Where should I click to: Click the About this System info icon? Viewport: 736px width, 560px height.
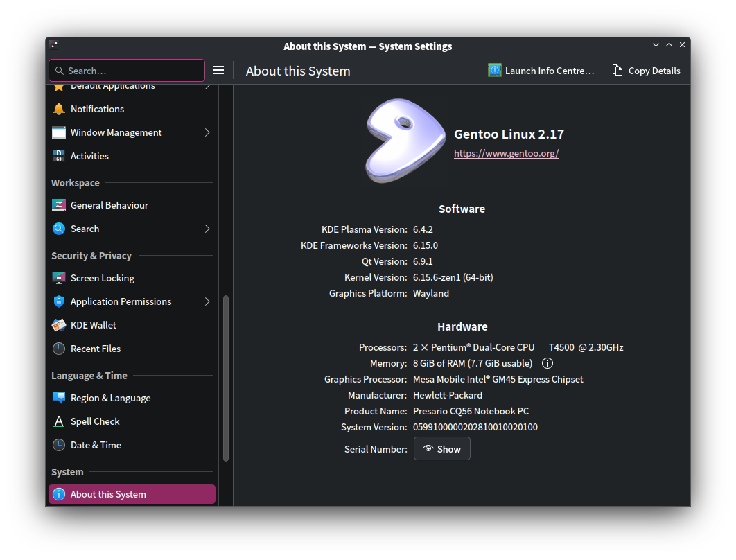59,494
